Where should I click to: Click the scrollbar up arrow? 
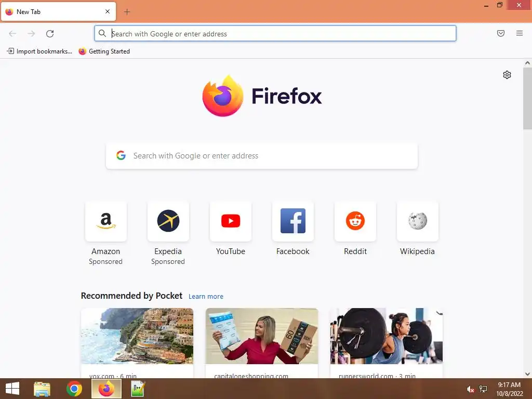coord(527,63)
